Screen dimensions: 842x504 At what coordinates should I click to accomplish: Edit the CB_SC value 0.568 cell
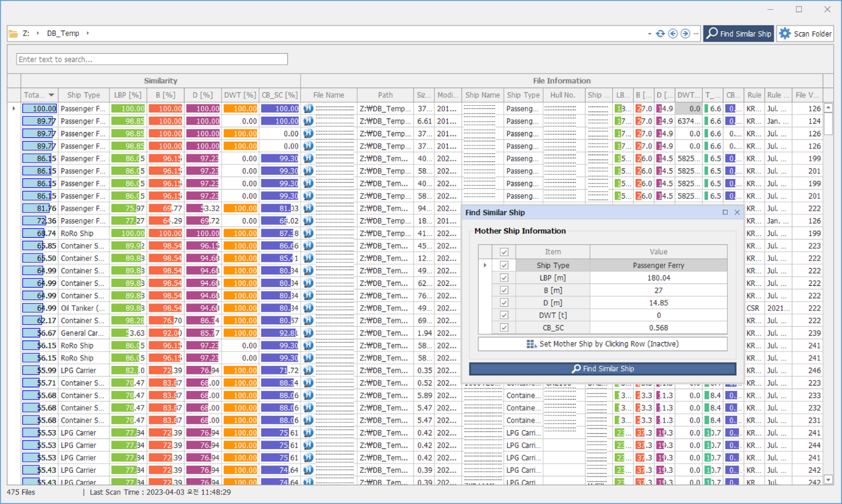[658, 327]
